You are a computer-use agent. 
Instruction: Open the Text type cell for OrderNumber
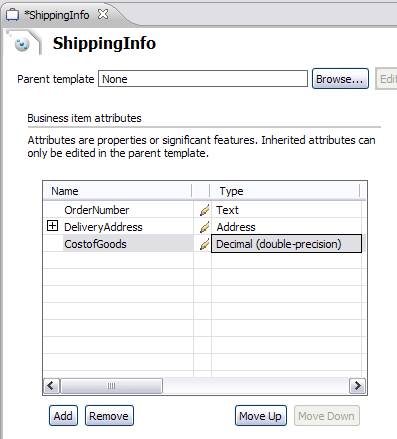click(286, 210)
